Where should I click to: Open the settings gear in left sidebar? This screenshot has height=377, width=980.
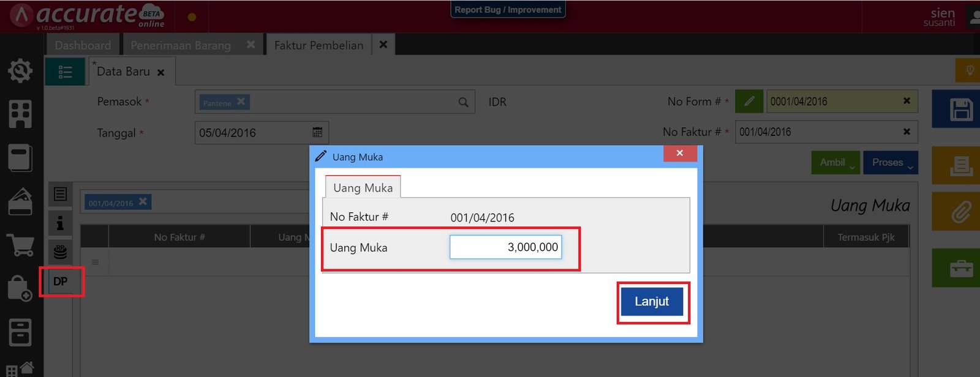(x=20, y=70)
